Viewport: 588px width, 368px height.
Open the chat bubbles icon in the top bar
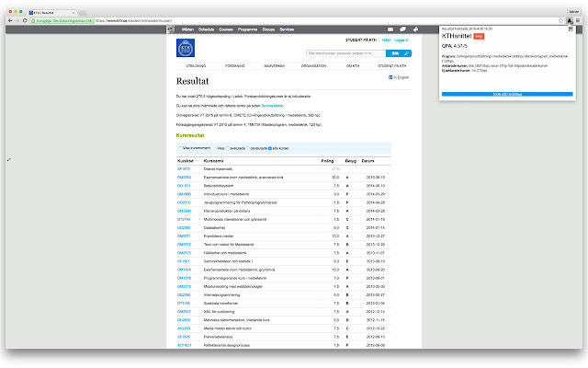402,29
